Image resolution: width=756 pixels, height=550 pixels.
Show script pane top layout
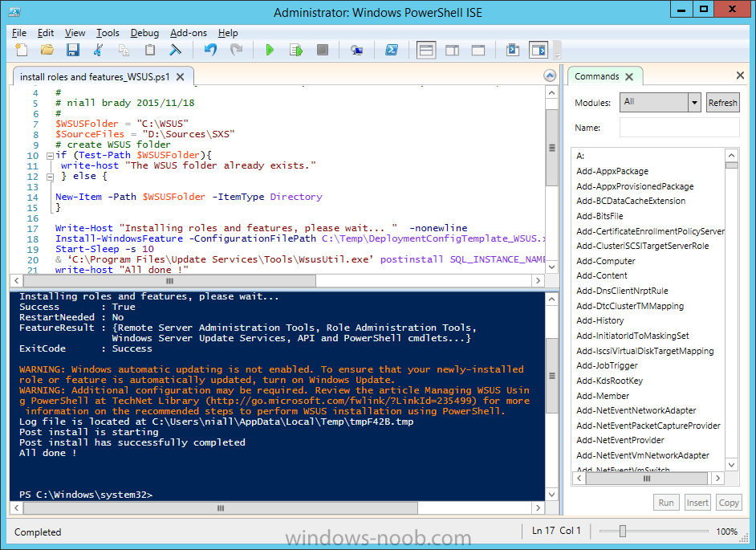[426, 50]
